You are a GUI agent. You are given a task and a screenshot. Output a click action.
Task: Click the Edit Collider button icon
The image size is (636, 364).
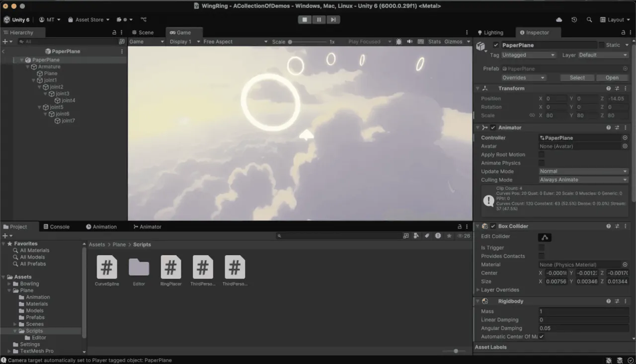545,237
